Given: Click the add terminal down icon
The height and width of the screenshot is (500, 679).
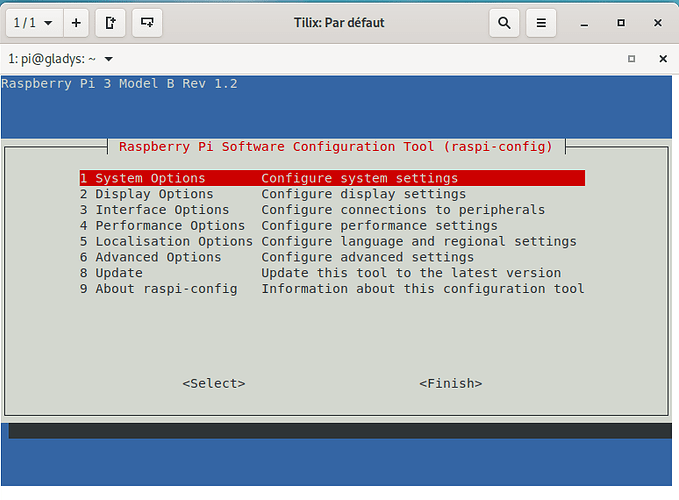Looking at the screenshot, I should tap(147, 23).
